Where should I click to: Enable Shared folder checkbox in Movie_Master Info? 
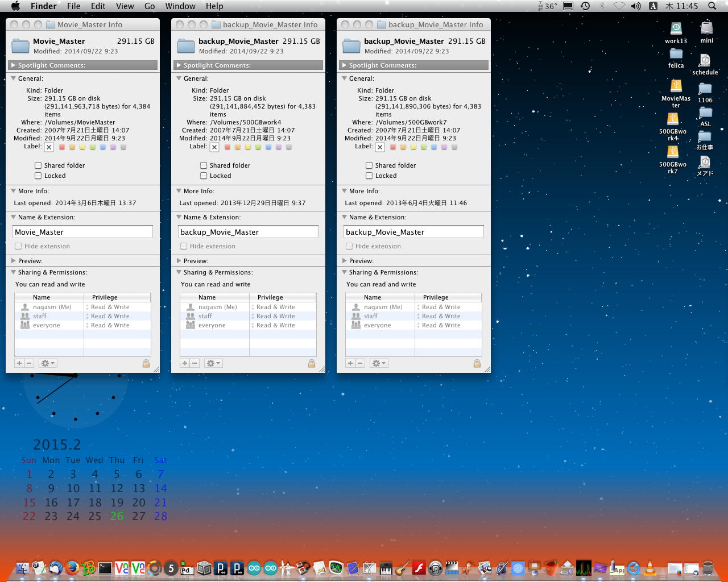point(38,165)
